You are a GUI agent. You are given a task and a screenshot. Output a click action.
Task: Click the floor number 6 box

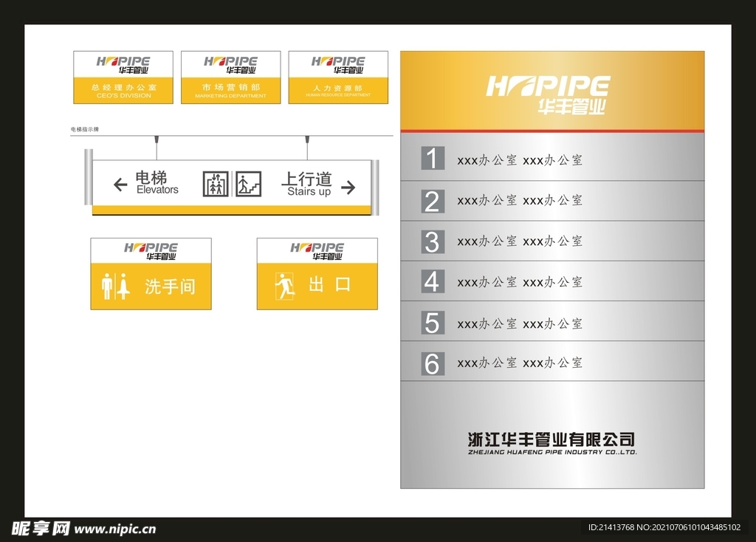coord(433,363)
